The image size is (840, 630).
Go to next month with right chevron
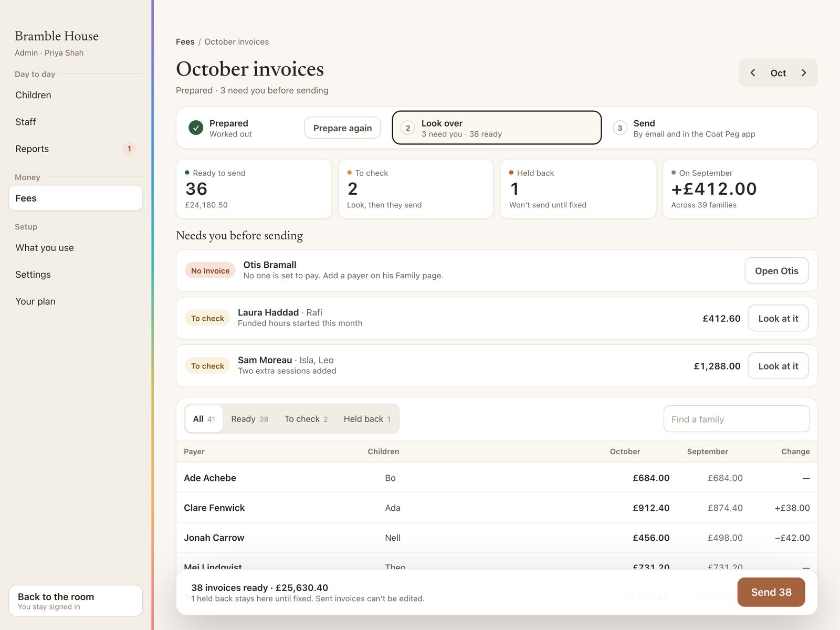804,73
